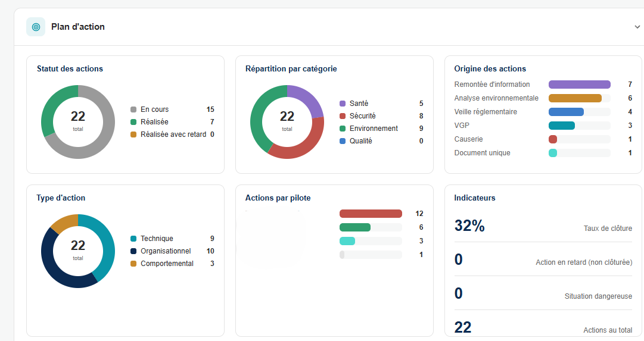This screenshot has height=341, width=644.
Task: Click the 32% Taux de clôture value
Action: click(x=469, y=226)
